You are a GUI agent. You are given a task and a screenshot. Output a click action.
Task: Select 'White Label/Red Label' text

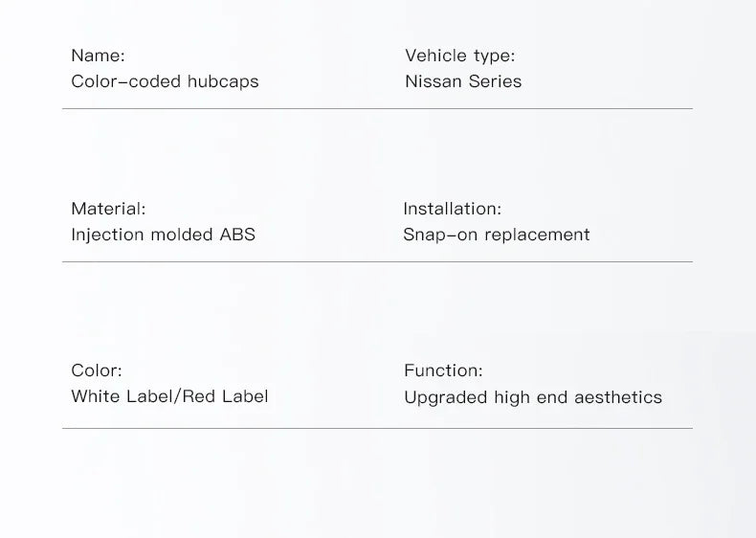coord(169,396)
